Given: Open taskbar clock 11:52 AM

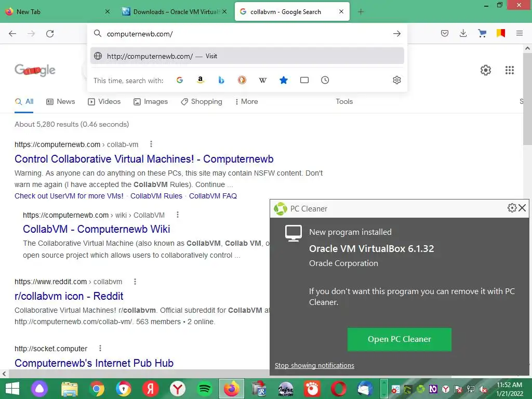Looking at the screenshot, I should coord(510,389).
